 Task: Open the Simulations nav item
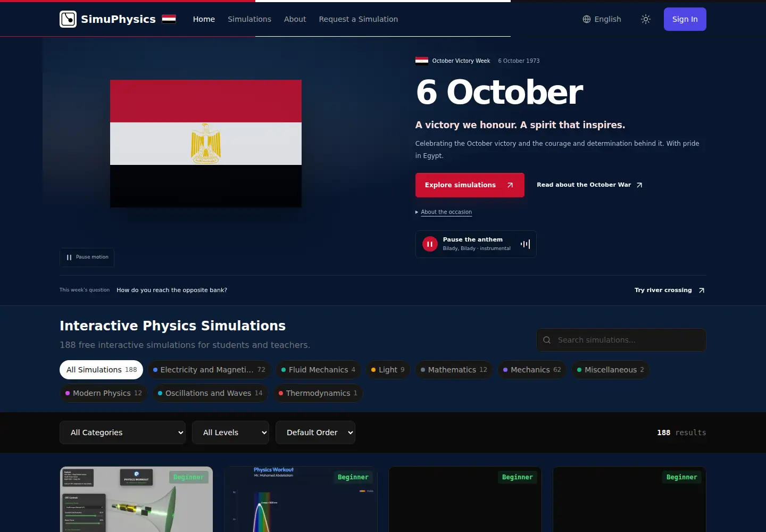click(249, 19)
